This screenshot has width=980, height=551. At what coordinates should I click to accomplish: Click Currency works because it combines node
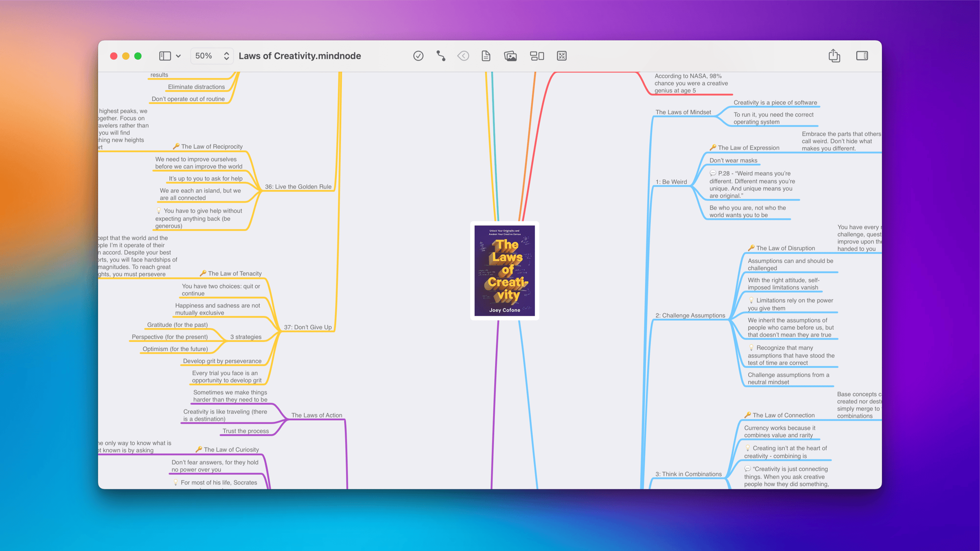point(780,431)
